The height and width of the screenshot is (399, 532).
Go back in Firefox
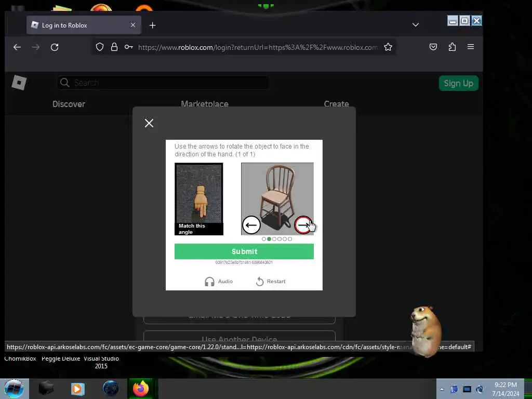coord(17,47)
